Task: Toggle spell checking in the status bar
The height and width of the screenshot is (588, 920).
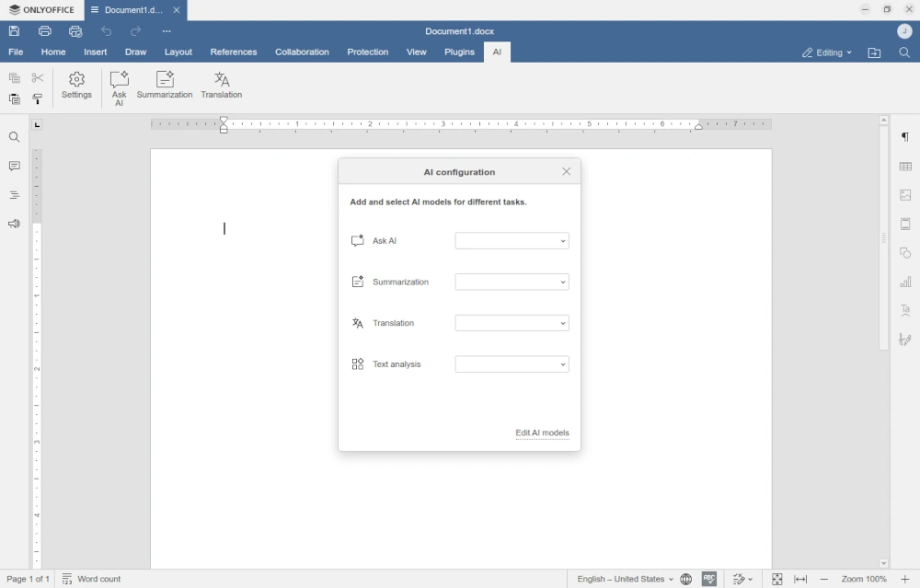Action: pos(708,579)
